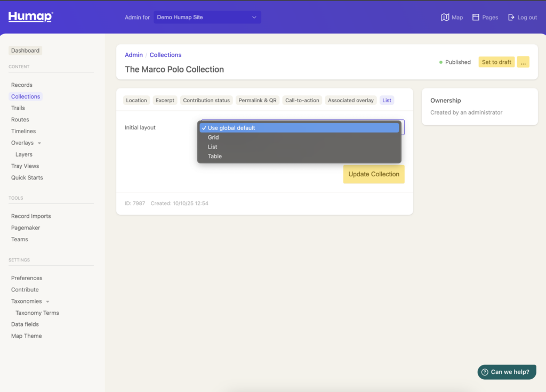This screenshot has height=392, width=546.
Task: Go to Record Imports in sidebar
Action: (31, 216)
